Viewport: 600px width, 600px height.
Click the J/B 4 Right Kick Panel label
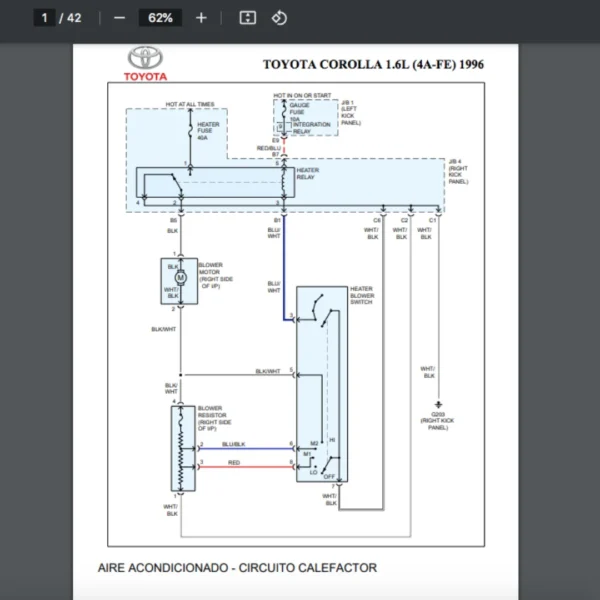458,171
